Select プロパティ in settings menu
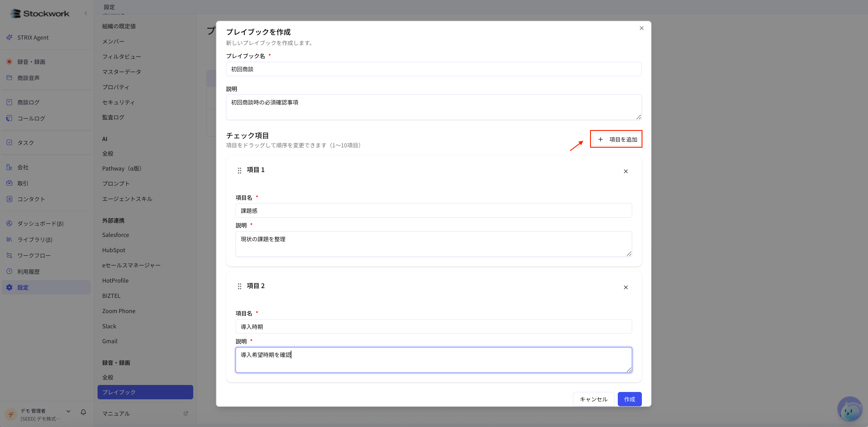 116,87
